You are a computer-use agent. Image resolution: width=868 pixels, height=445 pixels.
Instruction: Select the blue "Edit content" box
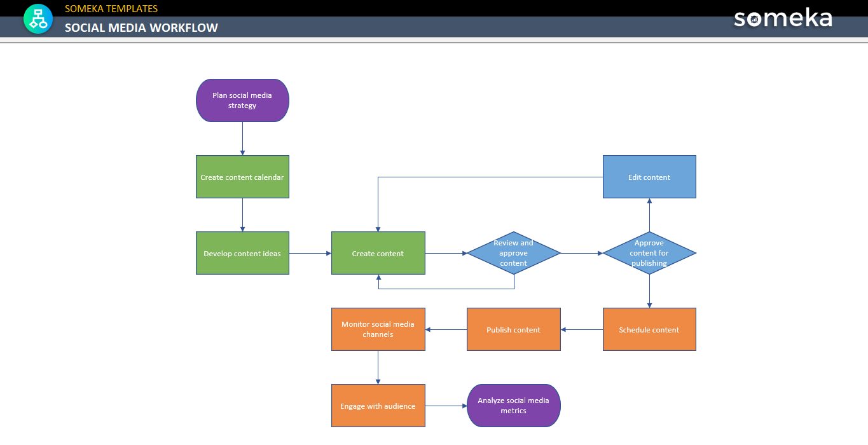click(649, 177)
